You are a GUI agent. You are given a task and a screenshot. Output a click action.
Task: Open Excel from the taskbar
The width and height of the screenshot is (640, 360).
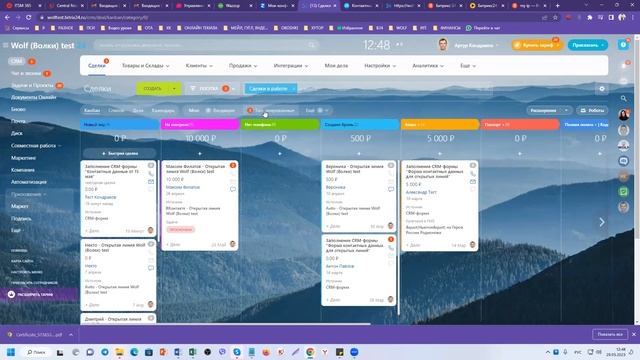[192, 352]
